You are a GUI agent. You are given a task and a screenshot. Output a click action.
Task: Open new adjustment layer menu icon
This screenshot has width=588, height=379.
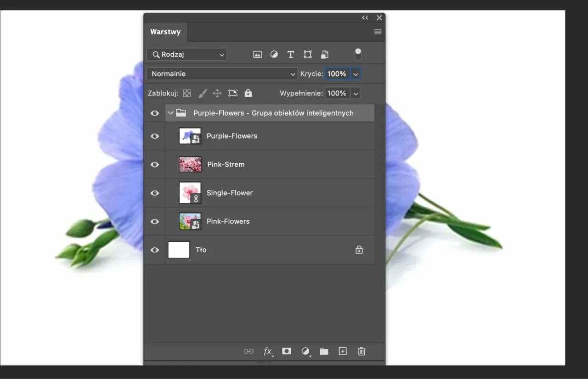point(305,351)
